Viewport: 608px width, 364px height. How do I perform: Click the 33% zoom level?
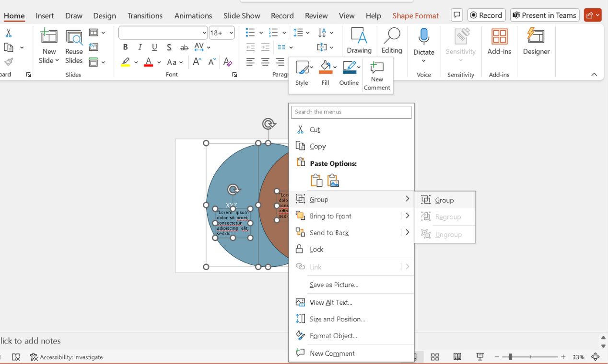point(578,357)
